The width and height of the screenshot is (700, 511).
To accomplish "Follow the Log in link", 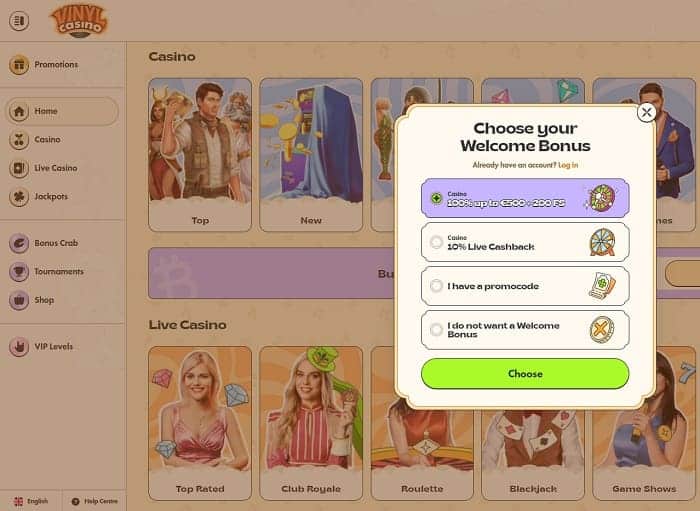I will coord(568,165).
